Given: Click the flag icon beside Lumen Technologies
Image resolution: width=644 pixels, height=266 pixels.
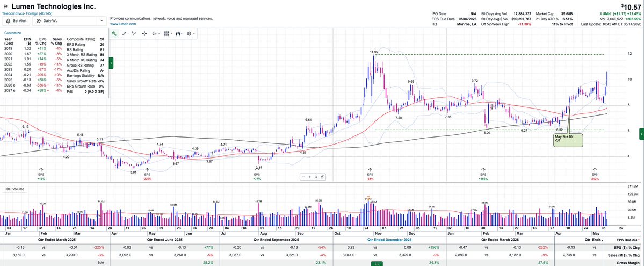Looking at the screenshot, I should [5, 7].
